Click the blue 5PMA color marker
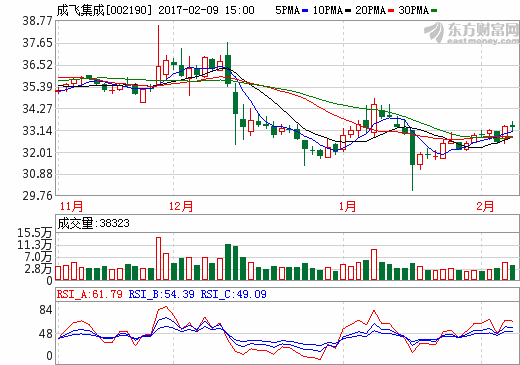The image size is (520, 365). [x=305, y=11]
